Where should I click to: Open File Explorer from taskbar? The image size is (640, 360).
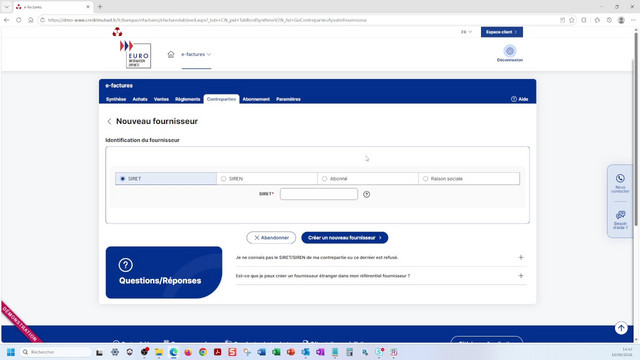159,352
